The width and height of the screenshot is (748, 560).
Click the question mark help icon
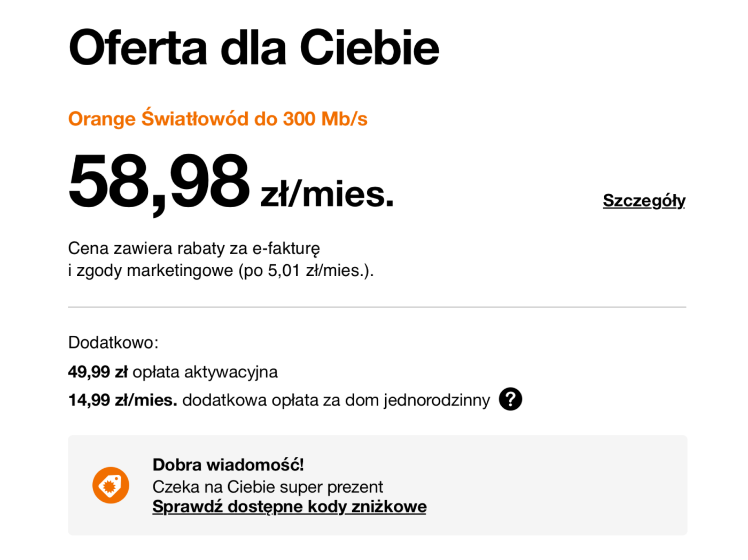click(x=510, y=399)
